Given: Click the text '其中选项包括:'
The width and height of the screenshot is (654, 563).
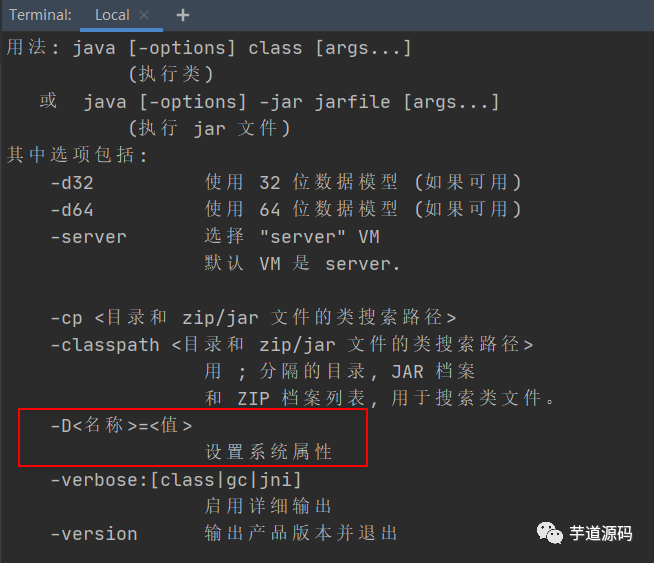Looking at the screenshot, I should [77, 155].
